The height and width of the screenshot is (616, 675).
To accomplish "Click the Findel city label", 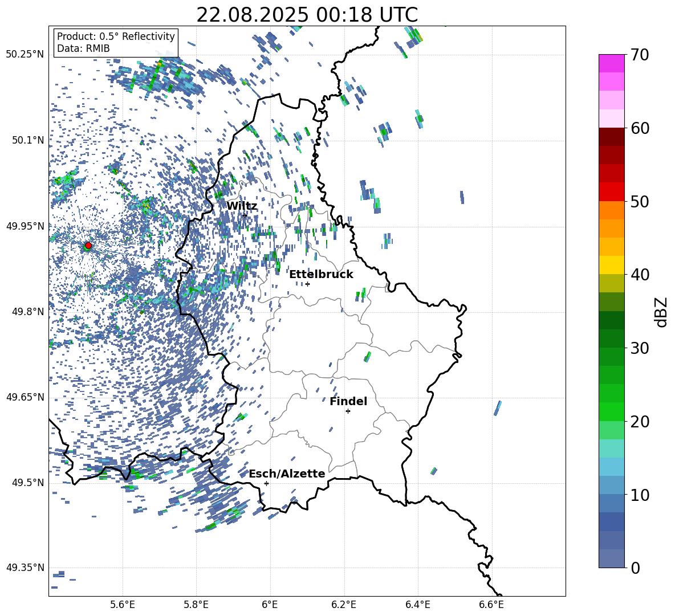I will click(x=348, y=401).
